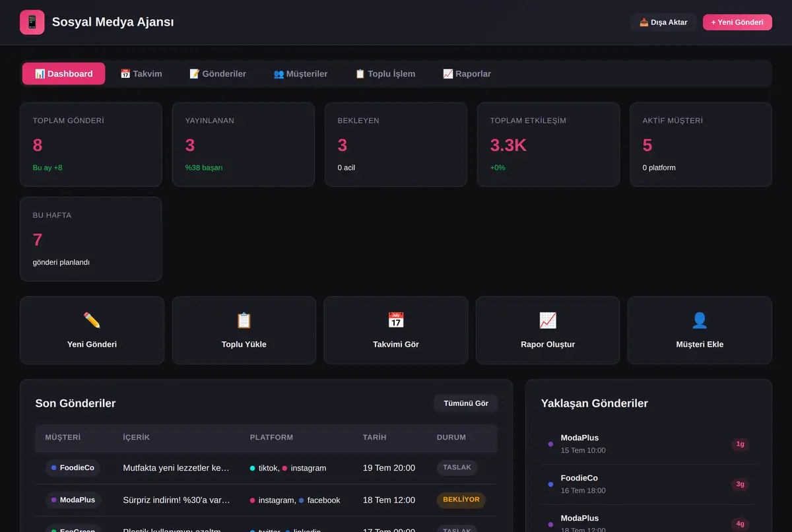Screen dimensions: 792x532
Task: Open the post "Sürpriz indirim! %30'a var…"
Action: [x=177, y=500]
